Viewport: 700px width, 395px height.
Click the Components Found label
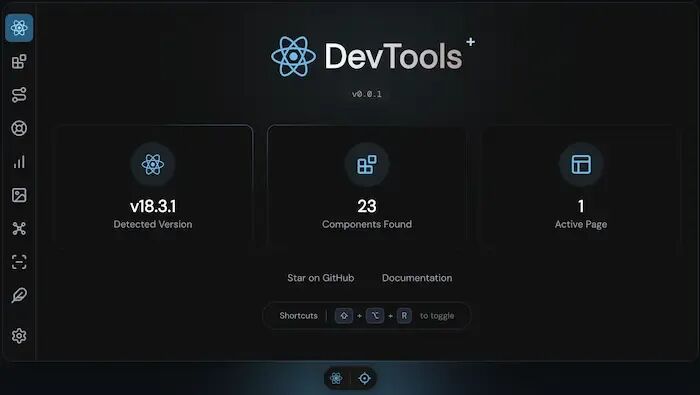click(367, 224)
